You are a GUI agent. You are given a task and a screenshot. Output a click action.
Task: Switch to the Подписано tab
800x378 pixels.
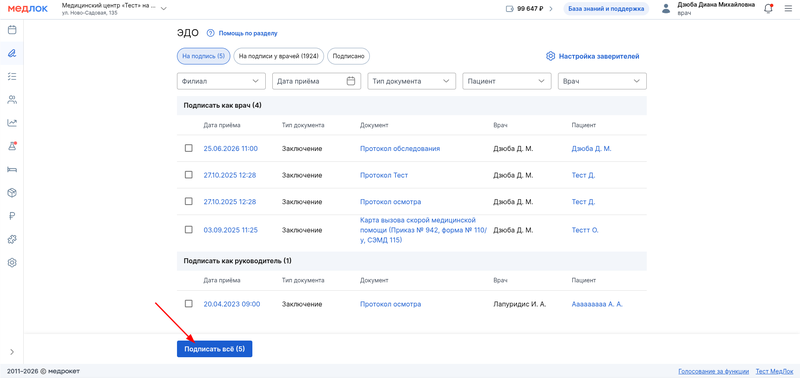click(348, 56)
